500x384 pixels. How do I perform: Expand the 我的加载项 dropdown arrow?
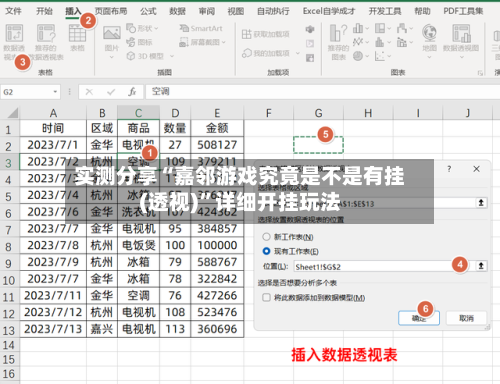(x=298, y=53)
